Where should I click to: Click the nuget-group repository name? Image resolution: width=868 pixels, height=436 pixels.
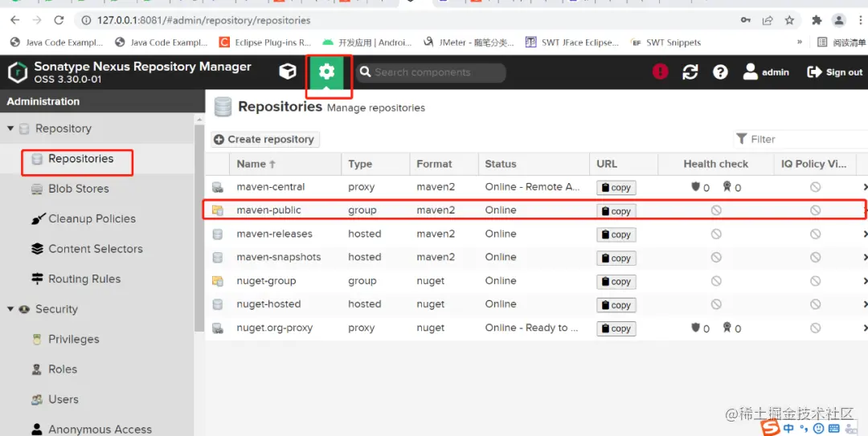tap(266, 281)
